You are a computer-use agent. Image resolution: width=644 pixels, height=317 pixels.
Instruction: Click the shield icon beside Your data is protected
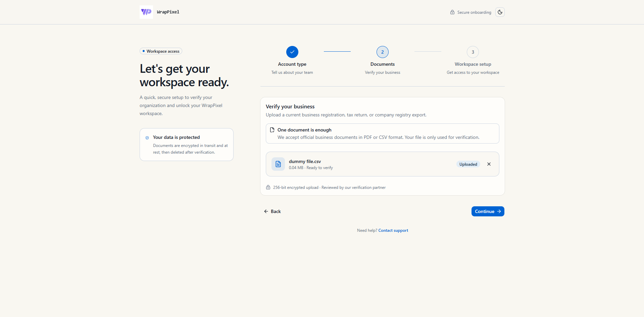147,138
